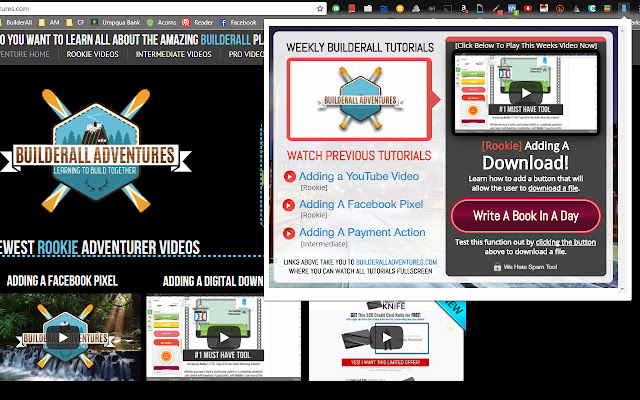Open the Adding A Payment Action tutorial link
Image resolution: width=640 pixels, height=400 pixels.
pos(362,232)
